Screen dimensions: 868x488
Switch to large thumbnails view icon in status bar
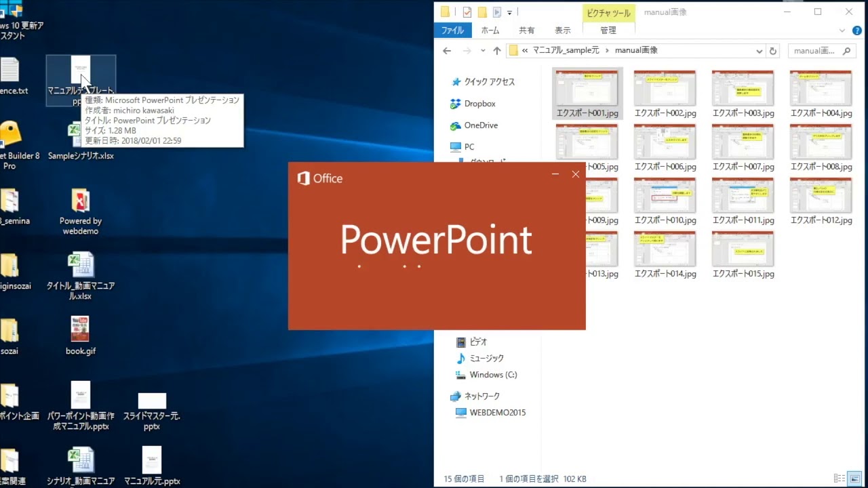point(856,479)
